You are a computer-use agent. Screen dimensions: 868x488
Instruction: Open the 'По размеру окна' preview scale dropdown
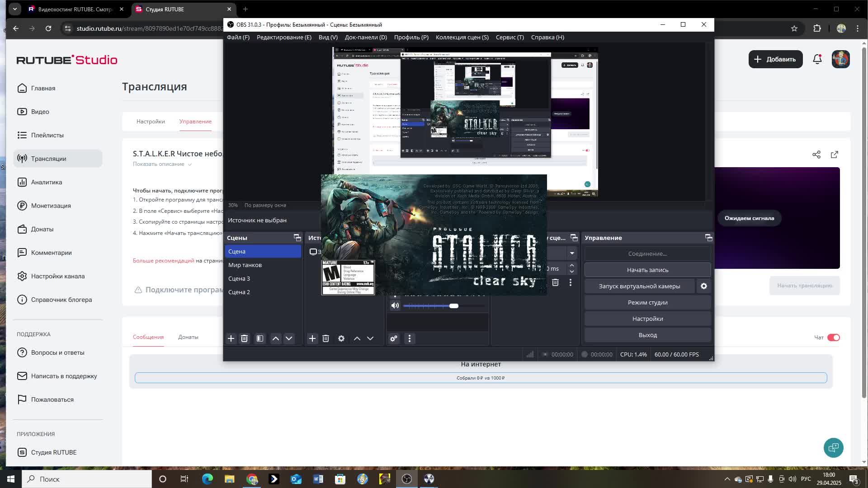click(x=265, y=205)
